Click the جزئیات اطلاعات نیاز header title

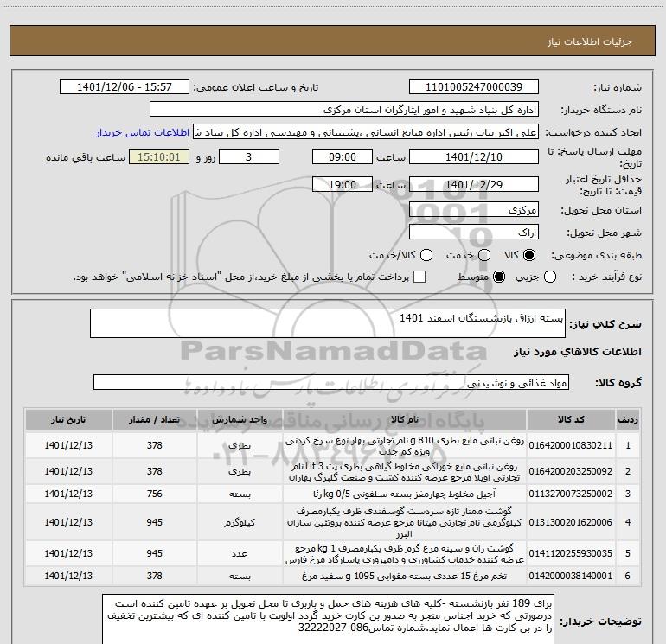(589, 41)
